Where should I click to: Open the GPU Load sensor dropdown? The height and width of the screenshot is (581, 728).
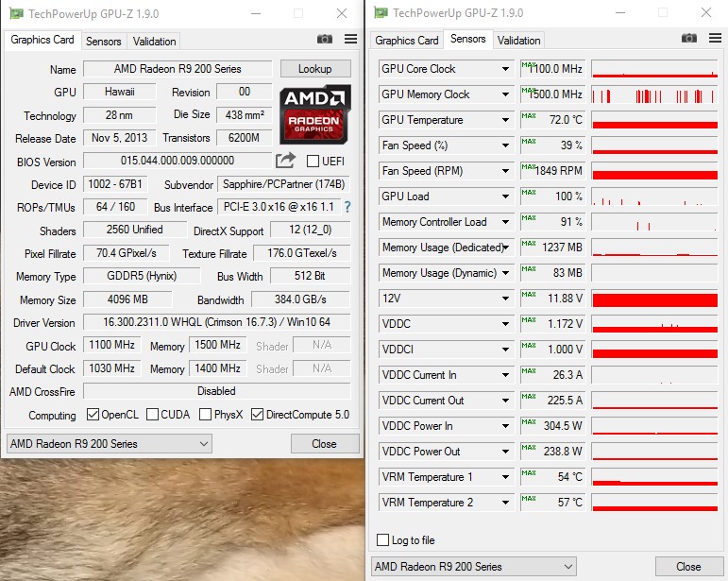coord(505,197)
